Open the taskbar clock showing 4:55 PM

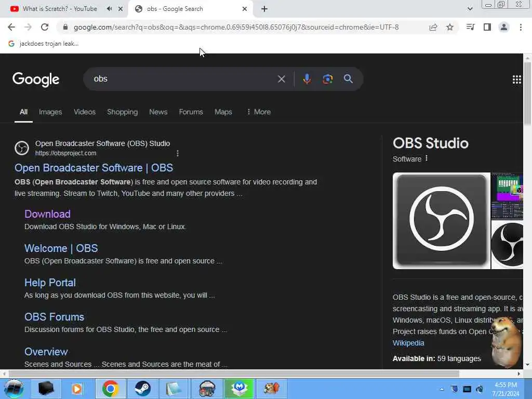(506, 389)
